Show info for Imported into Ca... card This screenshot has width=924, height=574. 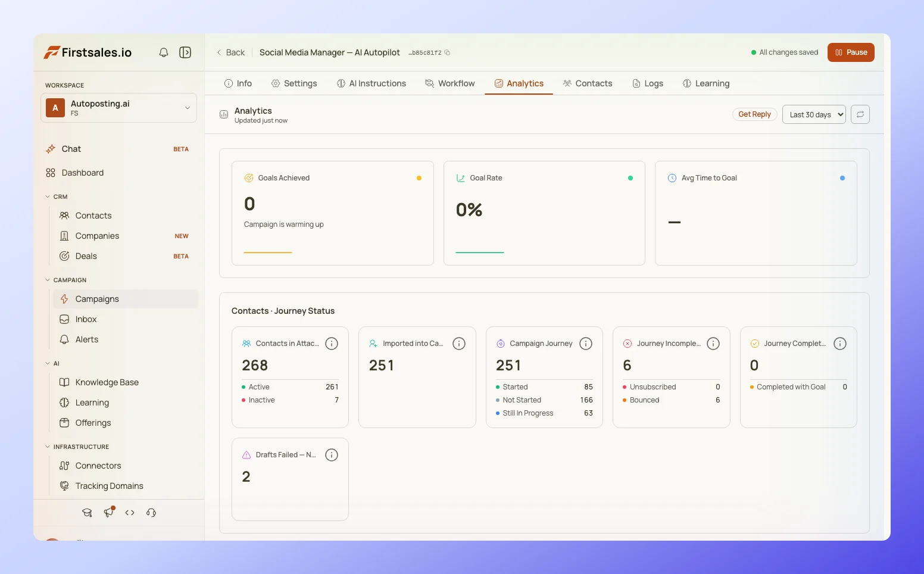pyautogui.click(x=459, y=344)
